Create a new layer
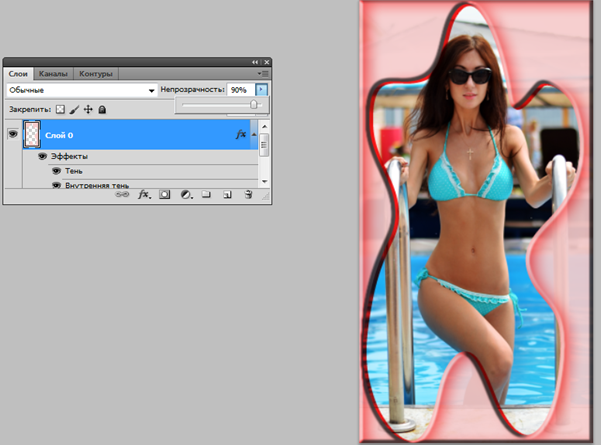Viewport: 602px width, 446px height. (x=227, y=195)
